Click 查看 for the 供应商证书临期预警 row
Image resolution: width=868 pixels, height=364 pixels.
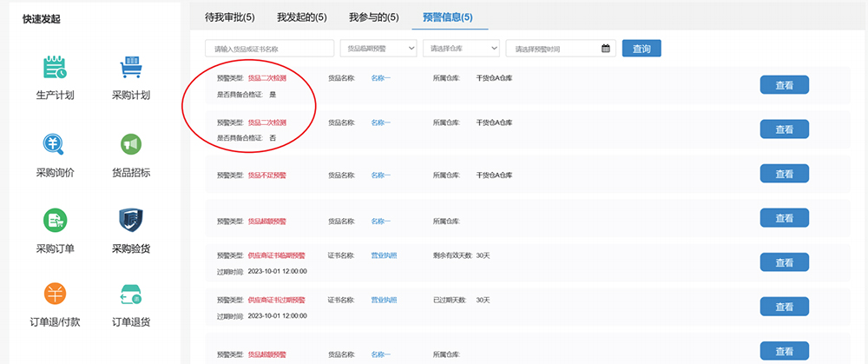(785, 262)
